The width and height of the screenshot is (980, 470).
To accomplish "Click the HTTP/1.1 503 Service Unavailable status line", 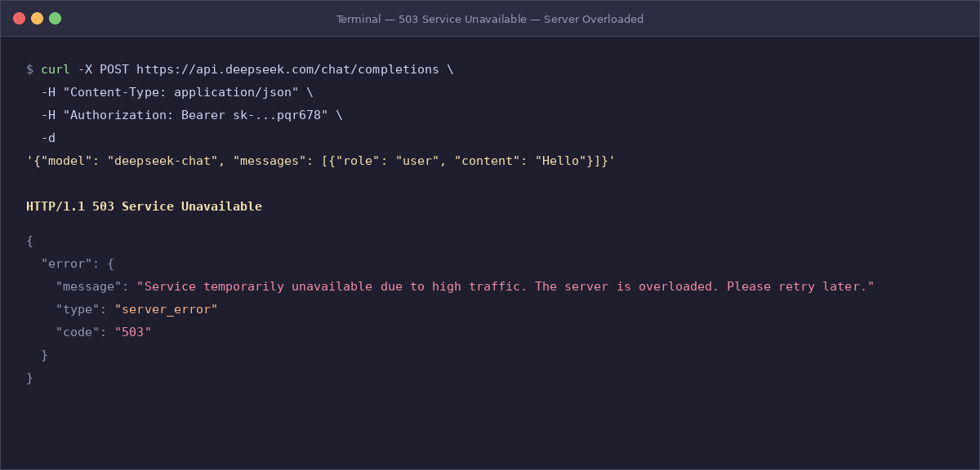I will pyautogui.click(x=143, y=206).
